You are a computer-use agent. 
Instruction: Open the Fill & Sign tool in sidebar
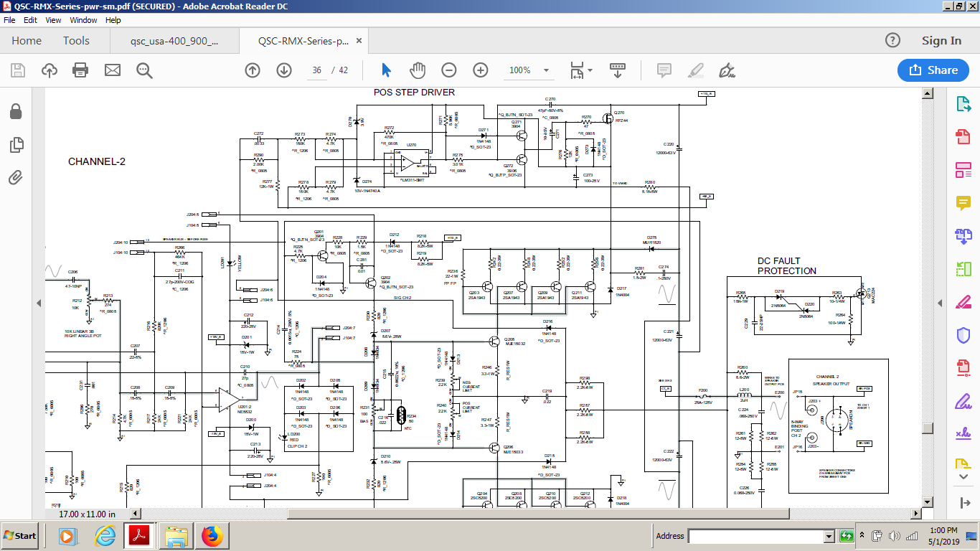[963, 401]
